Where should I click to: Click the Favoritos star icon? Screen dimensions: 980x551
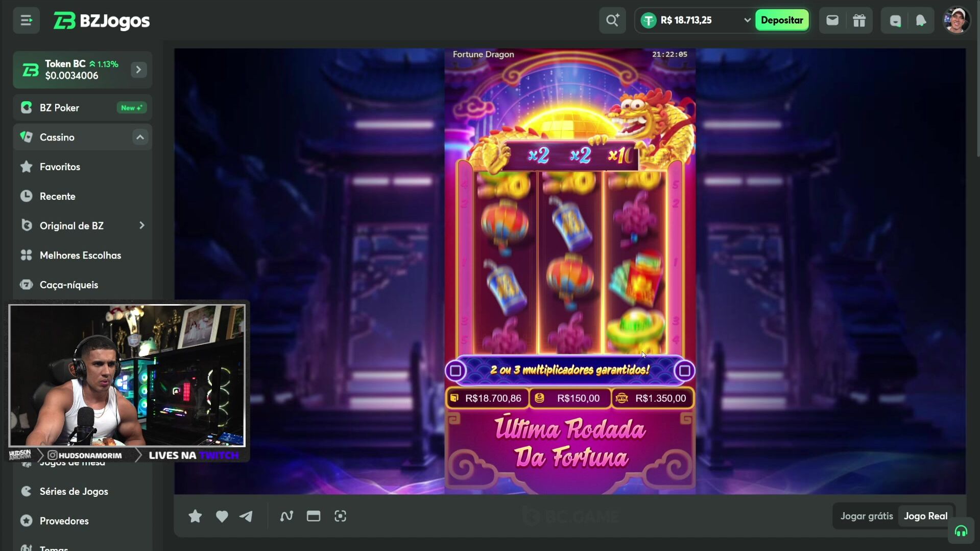[x=26, y=167]
